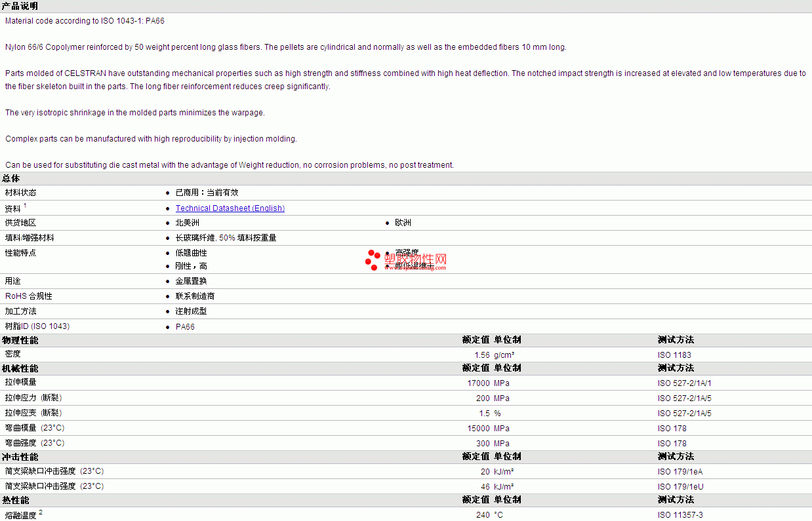
Task: Click the ISO 11357-3 test method
Action: coord(681,515)
